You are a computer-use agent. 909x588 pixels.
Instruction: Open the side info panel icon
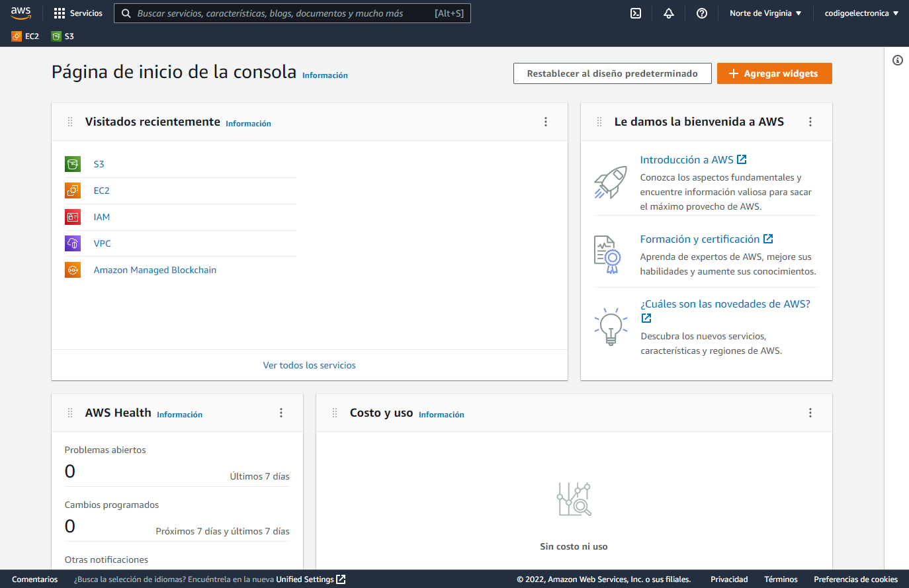click(x=898, y=60)
